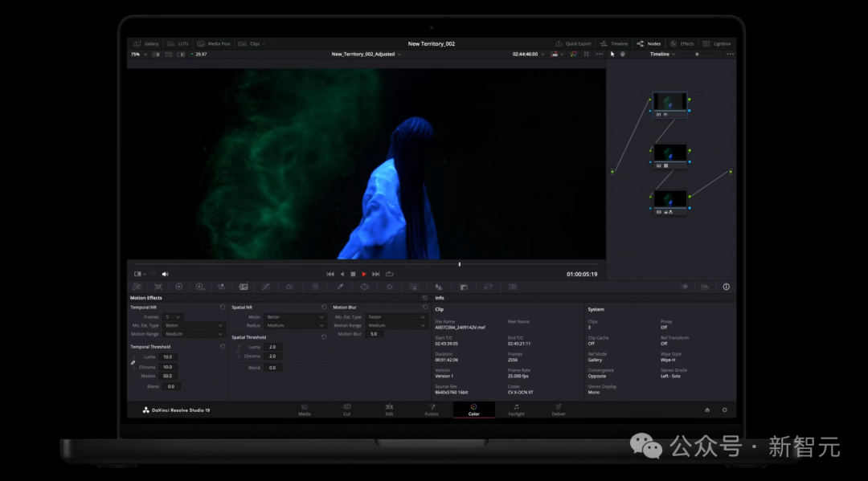
Task: Reset the Motion Blur section
Action: [x=425, y=308]
